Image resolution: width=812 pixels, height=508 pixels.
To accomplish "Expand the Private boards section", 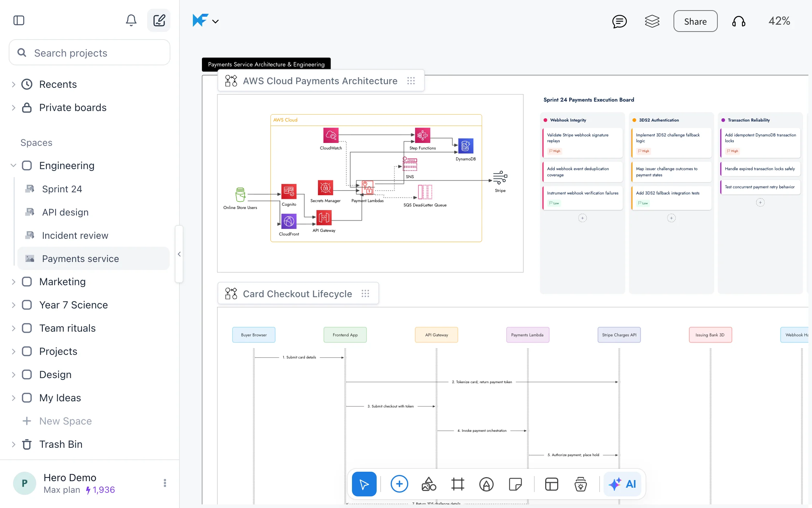I will pyautogui.click(x=13, y=107).
